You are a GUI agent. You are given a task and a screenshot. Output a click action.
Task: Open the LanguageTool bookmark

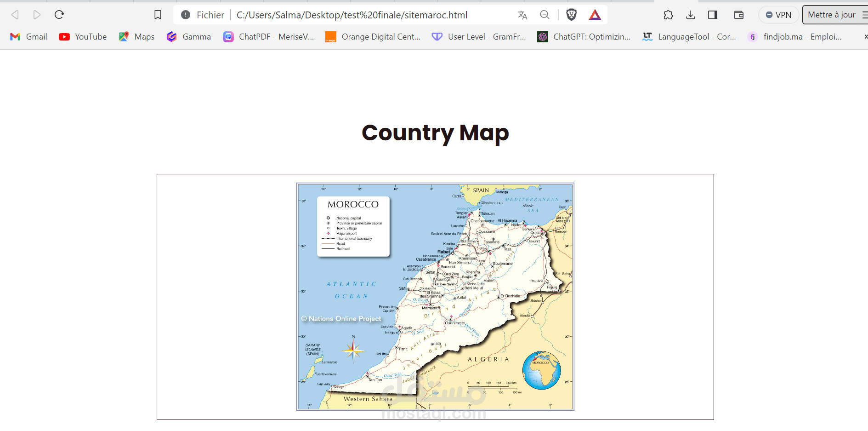689,37
